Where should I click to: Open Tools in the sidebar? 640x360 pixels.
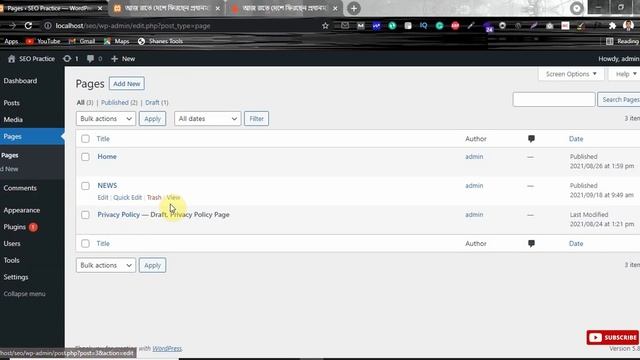tap(11, 260)
